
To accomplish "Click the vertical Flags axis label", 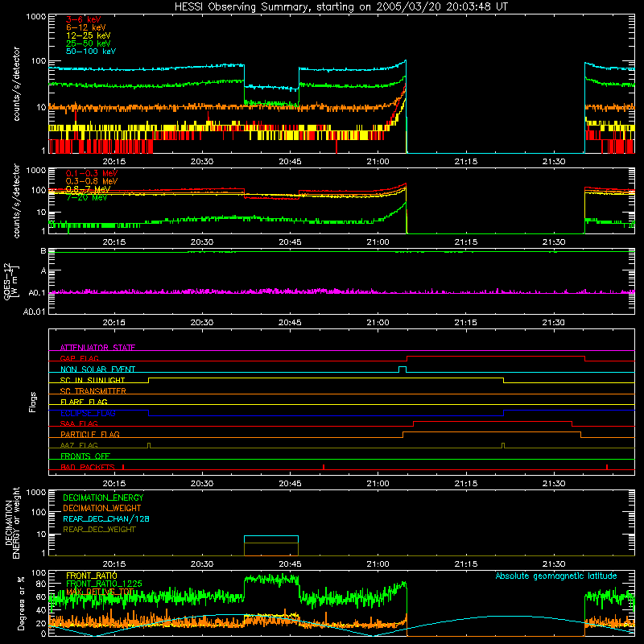I will 33,402.
